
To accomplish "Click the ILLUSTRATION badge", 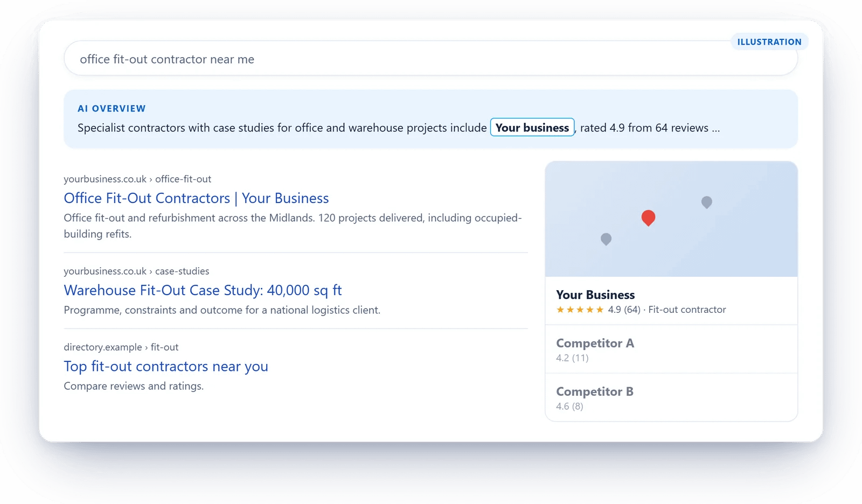I will pyautogui.click(x=769, y=42).
